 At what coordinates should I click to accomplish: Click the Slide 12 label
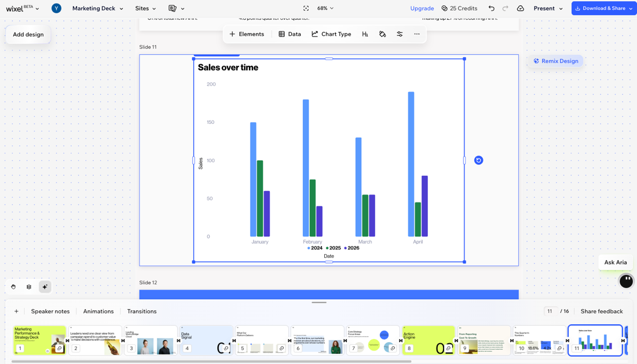coord(148,282)
